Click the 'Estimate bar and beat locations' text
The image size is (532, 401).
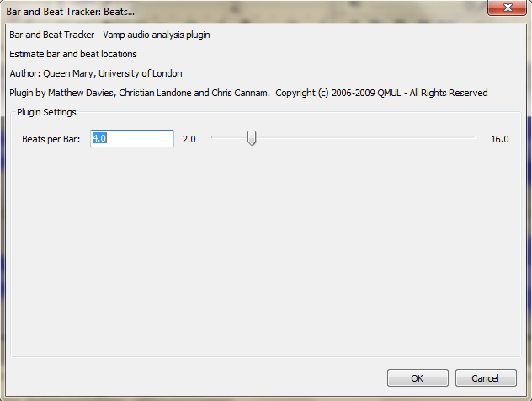click(x=73, y=54)
